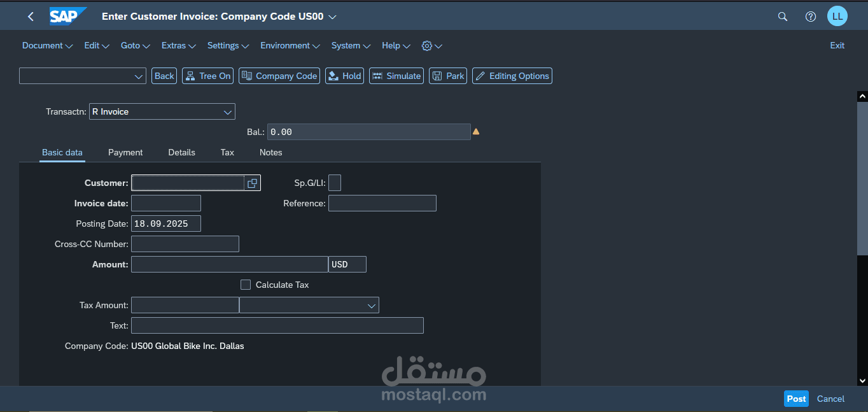The image size is (868, 412).
Task: Click the Invoice date field
Action: point(166,204)
